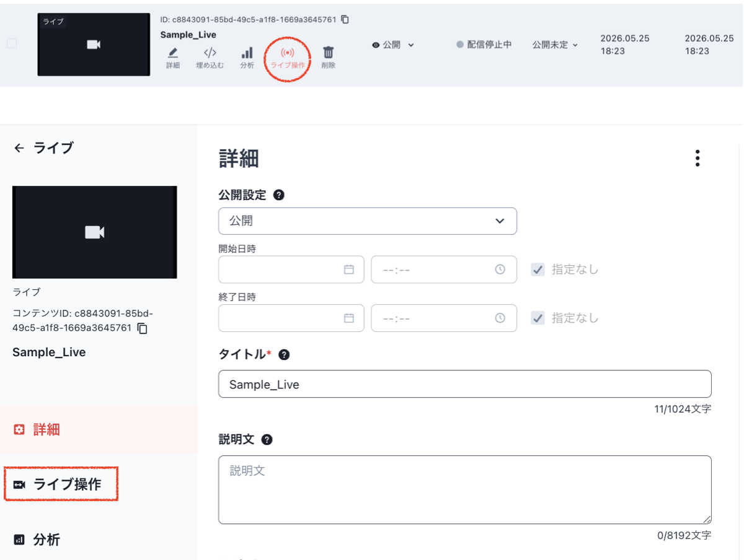Screen dimensions: 744x560
Task: Open the calendar picker for 終了日時
Action: coord(349,318)
